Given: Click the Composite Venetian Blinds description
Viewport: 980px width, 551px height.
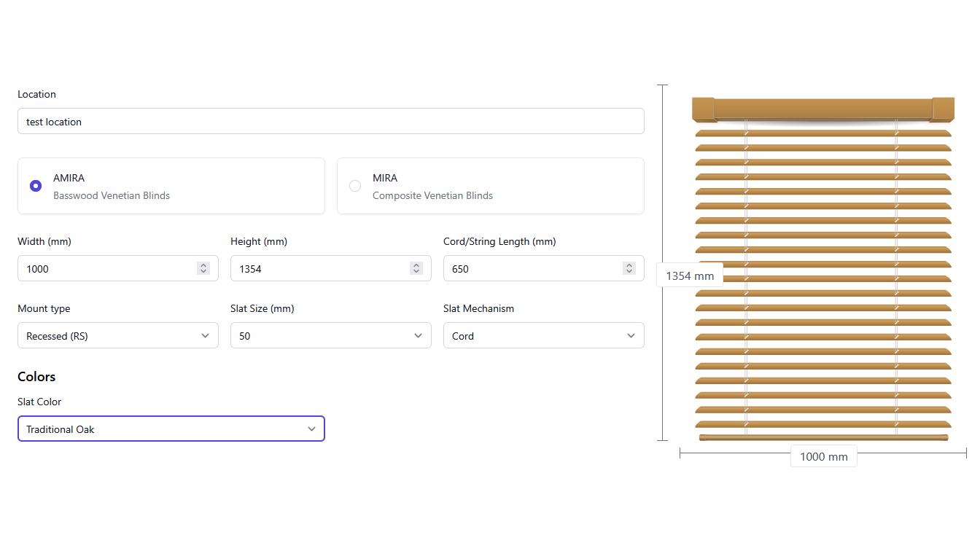Looking at the screenshot, I should [x=432, y=195].
